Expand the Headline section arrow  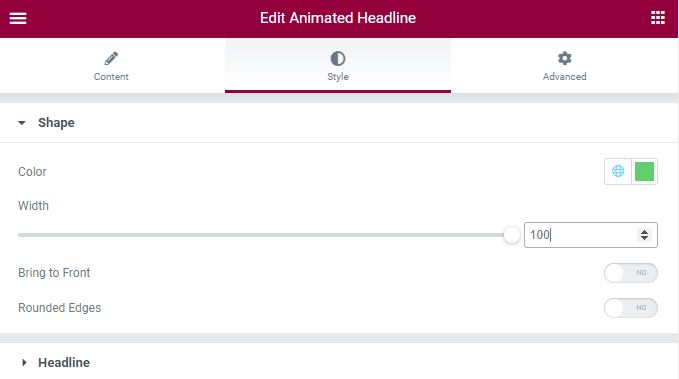click(24, 363)
